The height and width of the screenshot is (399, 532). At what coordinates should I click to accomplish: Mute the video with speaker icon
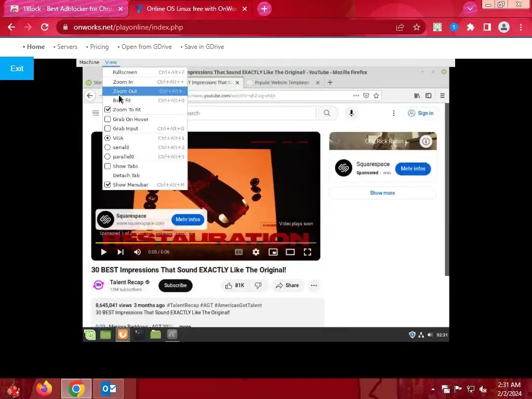click(x=137, y=252)
